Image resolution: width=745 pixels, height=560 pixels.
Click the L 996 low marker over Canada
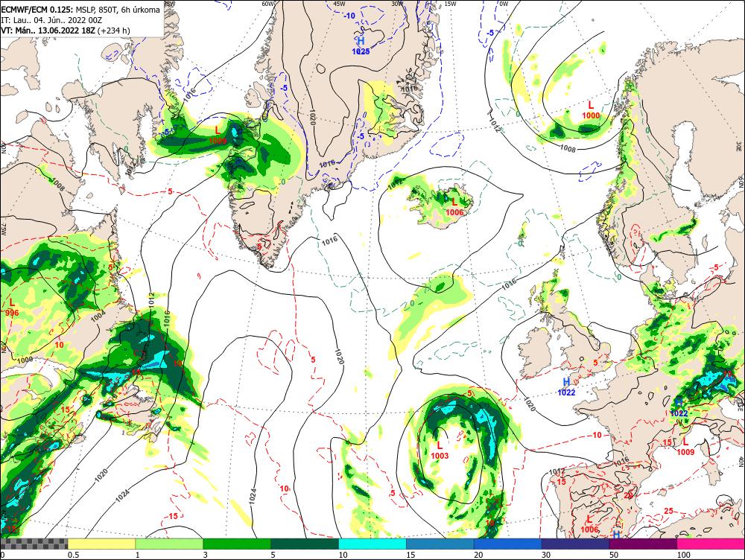[x=12, y=308]
